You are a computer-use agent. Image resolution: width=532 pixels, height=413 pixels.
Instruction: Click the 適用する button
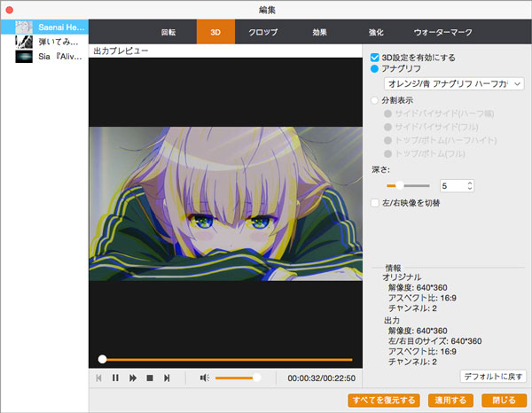(450, 400)
